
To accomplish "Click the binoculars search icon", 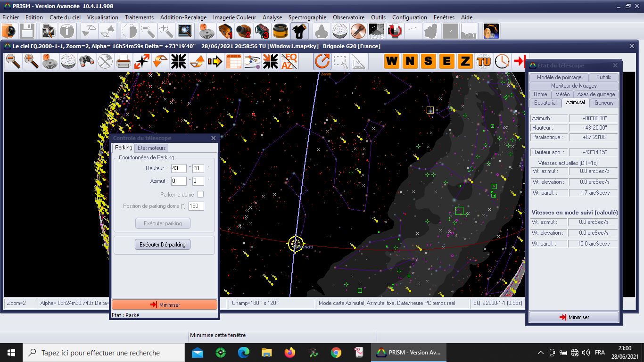I will click(x=87, y=61).
